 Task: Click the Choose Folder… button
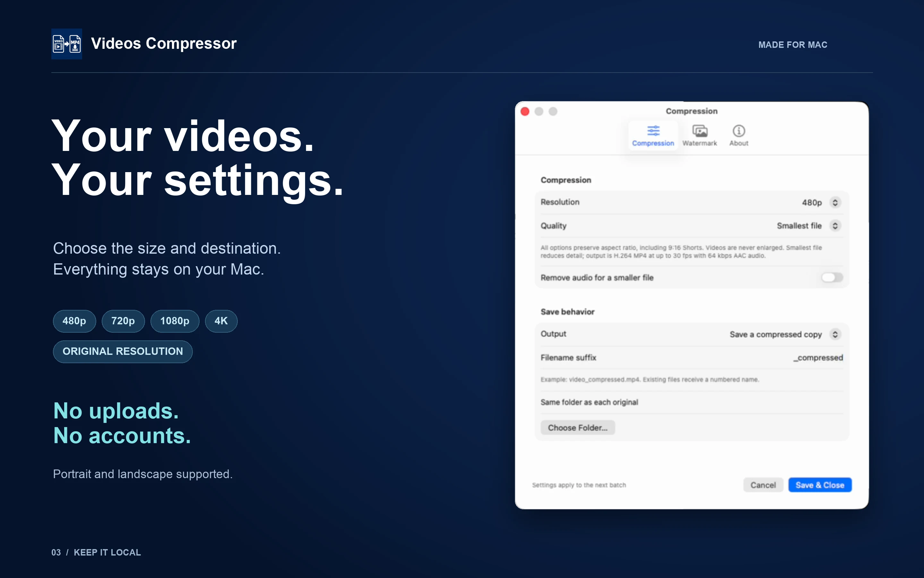click(577, 427)
